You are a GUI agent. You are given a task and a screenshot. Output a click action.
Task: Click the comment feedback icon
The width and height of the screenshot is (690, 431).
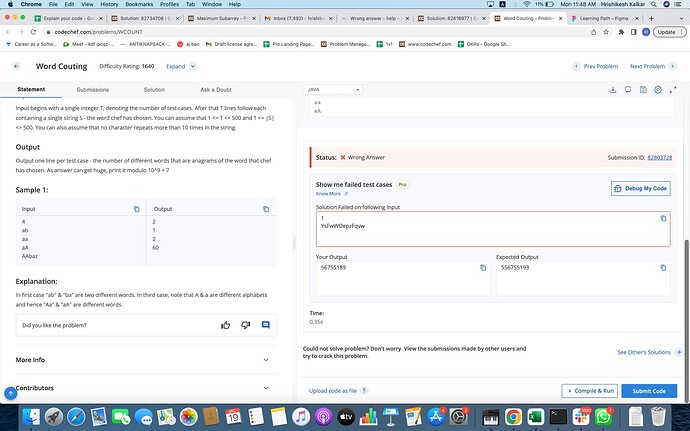pos(265,325)
